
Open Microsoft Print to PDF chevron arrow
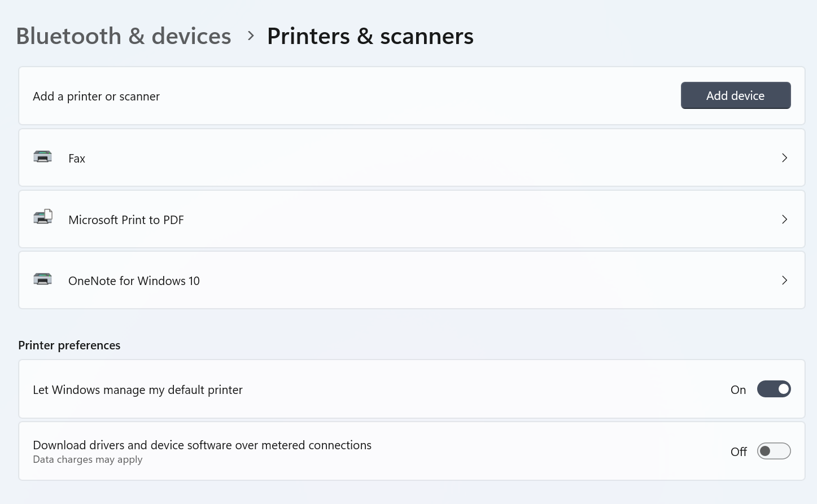click(784, 220)
